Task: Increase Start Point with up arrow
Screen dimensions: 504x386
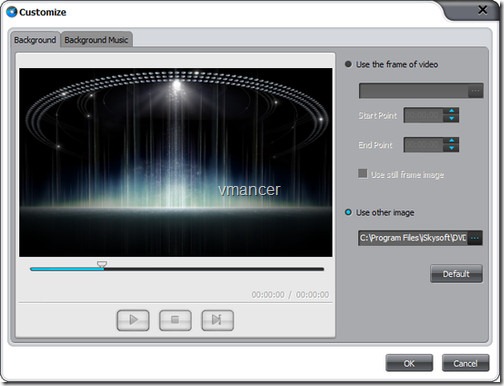Action: 452,111
